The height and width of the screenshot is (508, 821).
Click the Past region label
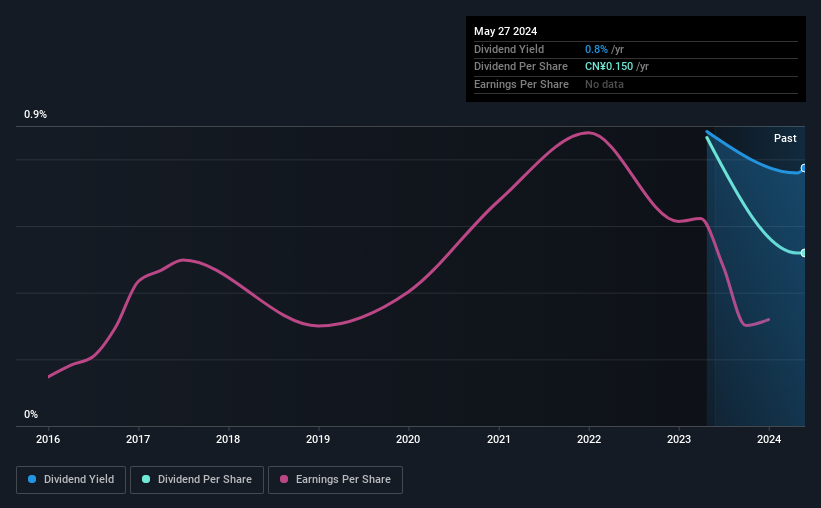785,138
